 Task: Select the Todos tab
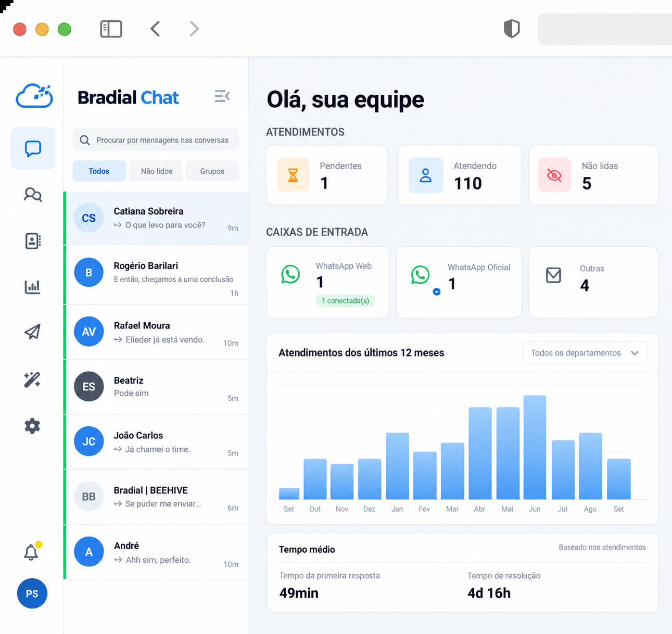coord(99,171)
